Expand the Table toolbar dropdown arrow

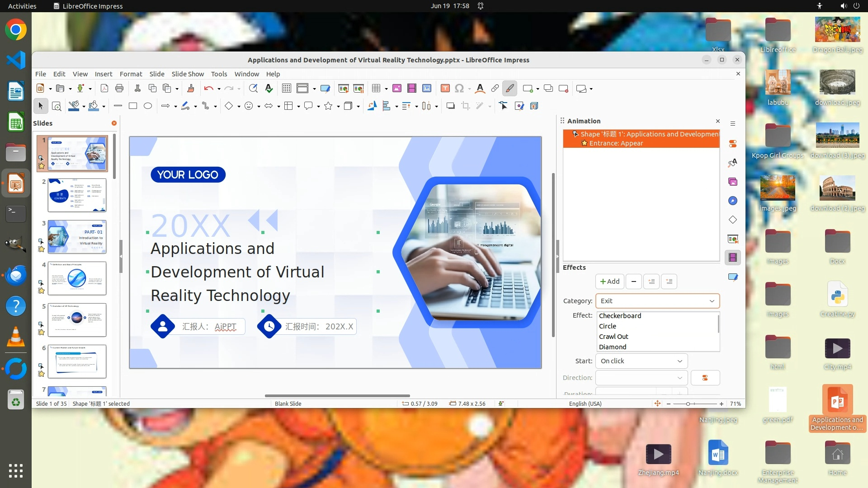coord(386,89)
